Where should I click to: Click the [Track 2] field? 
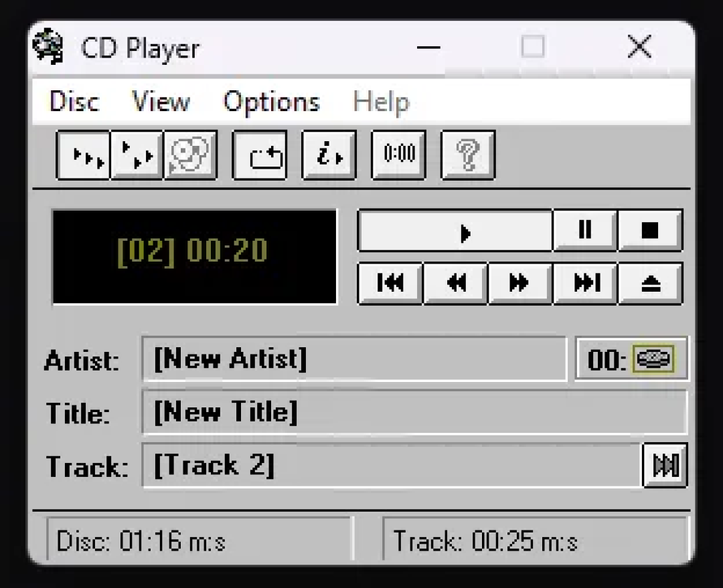[392, 465]
